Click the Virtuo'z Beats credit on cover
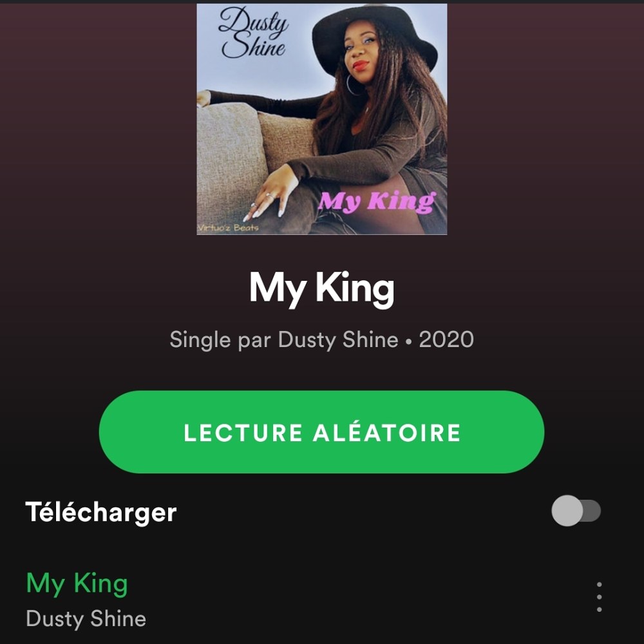 pos(228,227)
